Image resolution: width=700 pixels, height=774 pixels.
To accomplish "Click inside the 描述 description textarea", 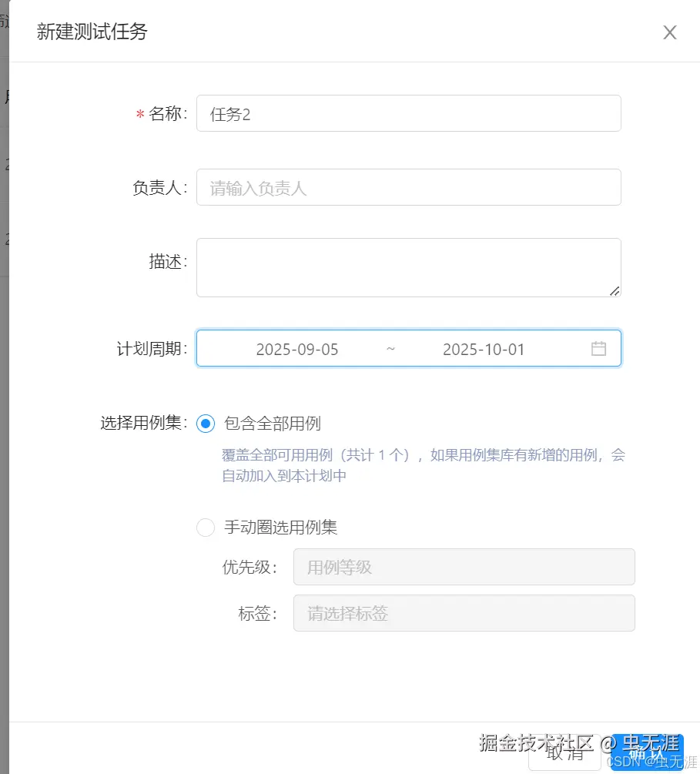I will (x=408, y=267).
